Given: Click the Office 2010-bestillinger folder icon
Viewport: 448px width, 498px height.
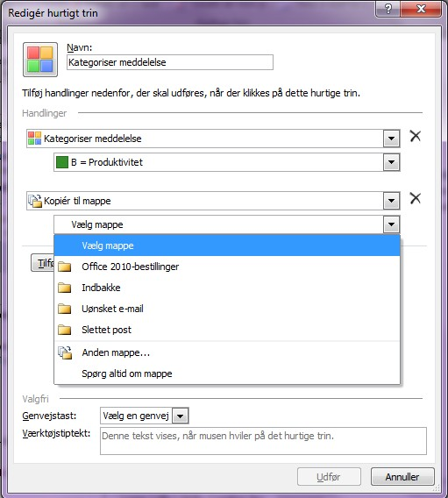Looking at the screenshot, I should point(65,267).
